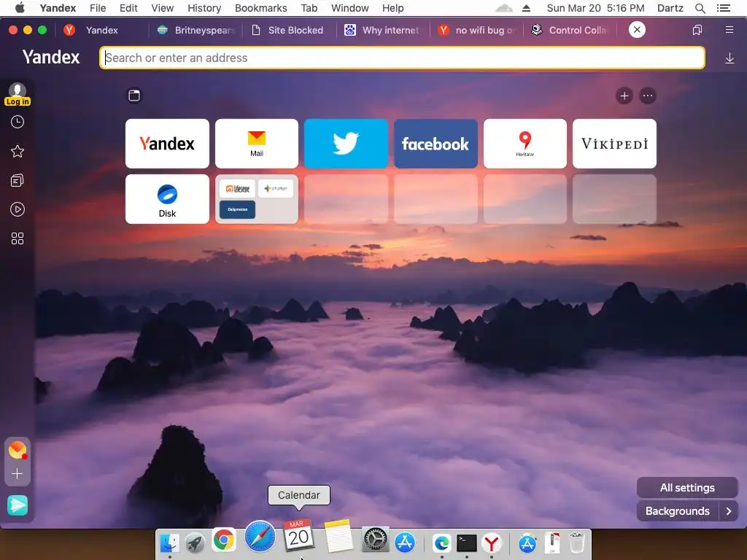Click the Dartz user name in menu bar
The image size is (747, 560).
(x=670, y=8)
